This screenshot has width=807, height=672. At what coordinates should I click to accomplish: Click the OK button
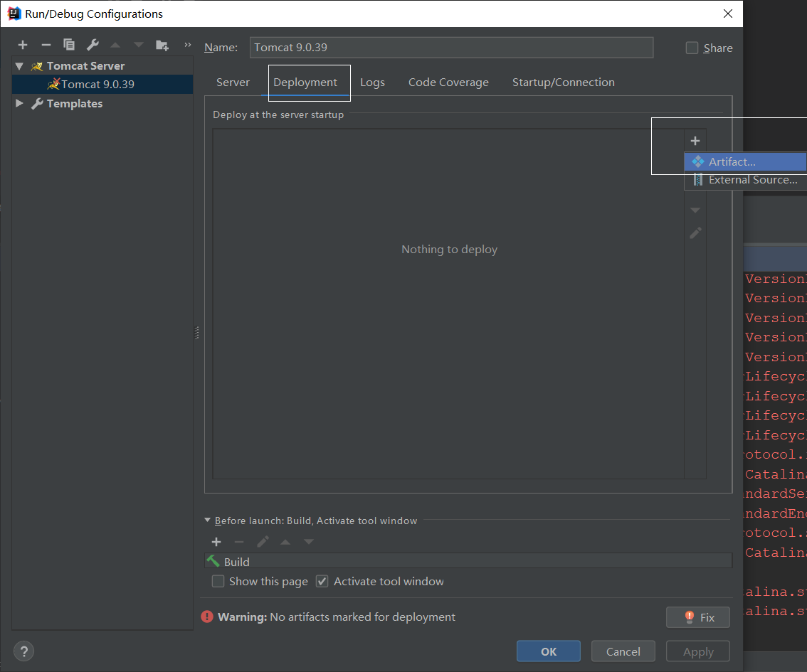click(549, 651)
